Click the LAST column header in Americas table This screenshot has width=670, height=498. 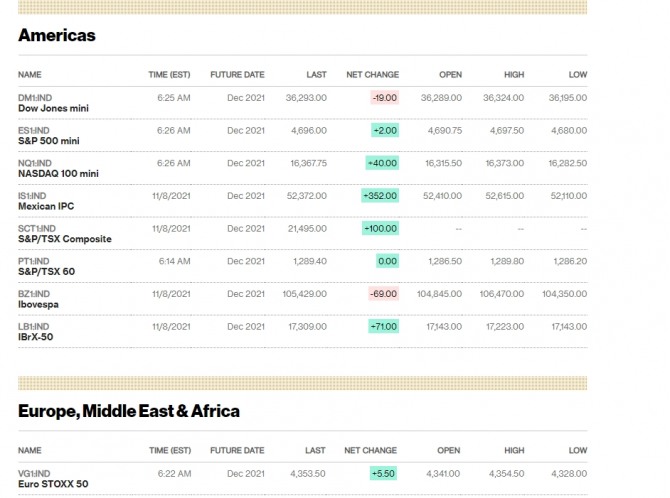click(316, 75)
